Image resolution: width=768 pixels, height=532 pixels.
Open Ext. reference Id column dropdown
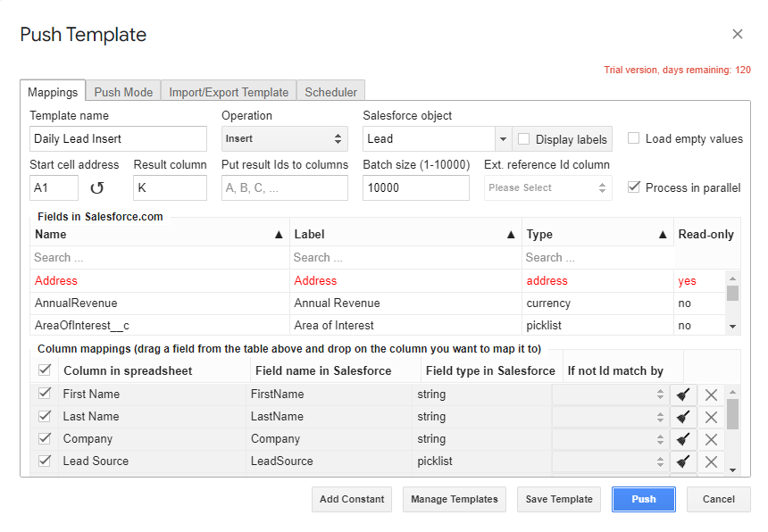point(547,188)
